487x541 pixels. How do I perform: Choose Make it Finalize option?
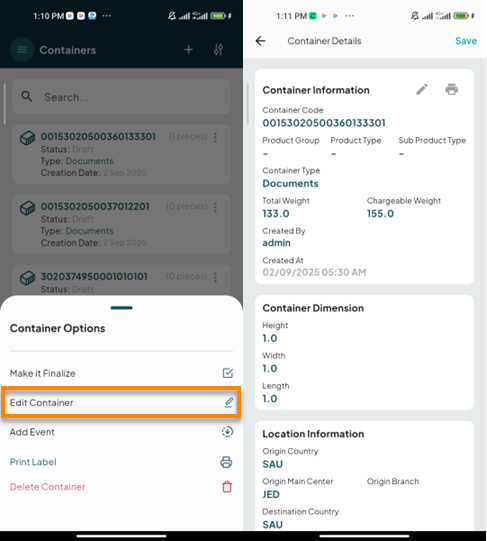pos(121,373)
